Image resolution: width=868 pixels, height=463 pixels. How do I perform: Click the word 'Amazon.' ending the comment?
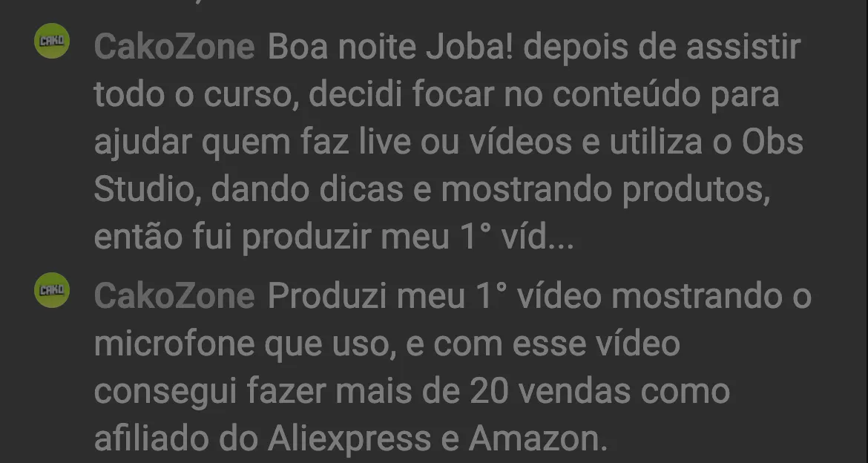[538, 439]
